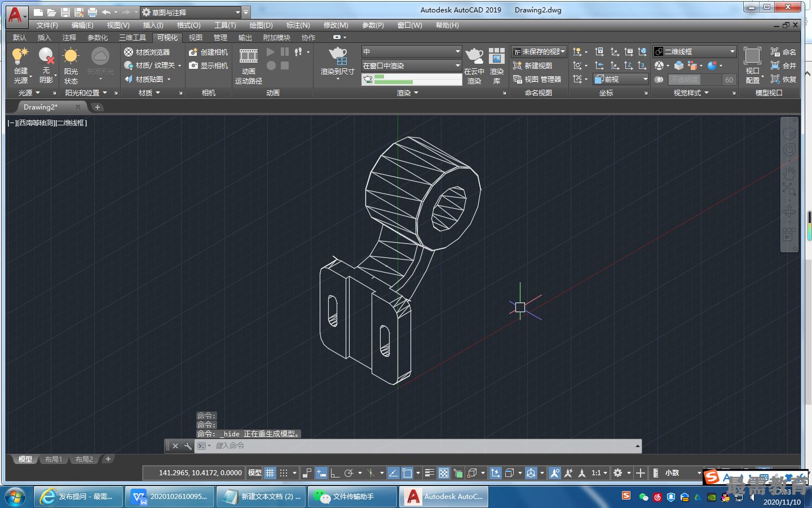The image size is (812, 508).
Task: Click the save icon in quick access toolbar
Action: [65, 12]
